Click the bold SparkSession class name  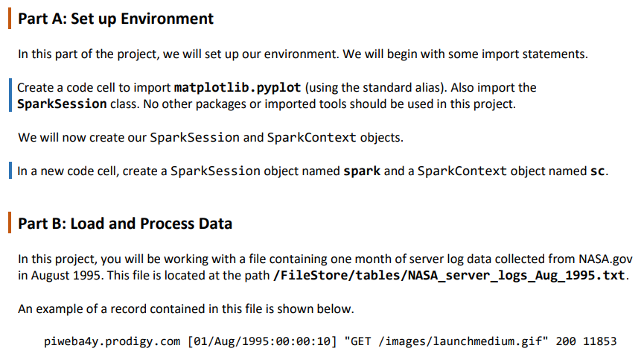(62, 104)
